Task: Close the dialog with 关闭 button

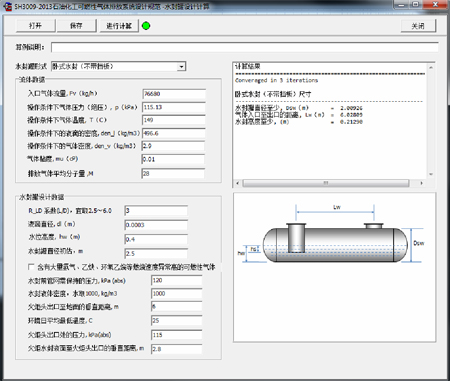Action: click(418, 26)
